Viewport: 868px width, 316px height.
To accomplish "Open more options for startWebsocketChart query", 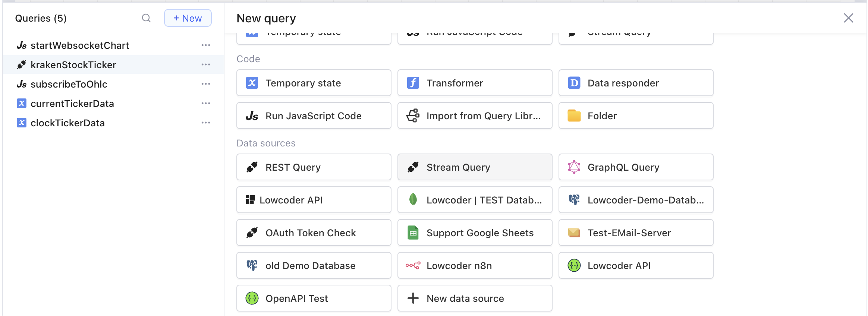I will [x=206, y=45].
